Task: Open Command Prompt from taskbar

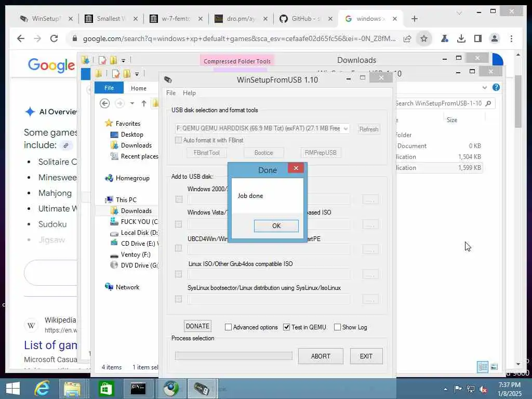Action: (x=138, y=389)
